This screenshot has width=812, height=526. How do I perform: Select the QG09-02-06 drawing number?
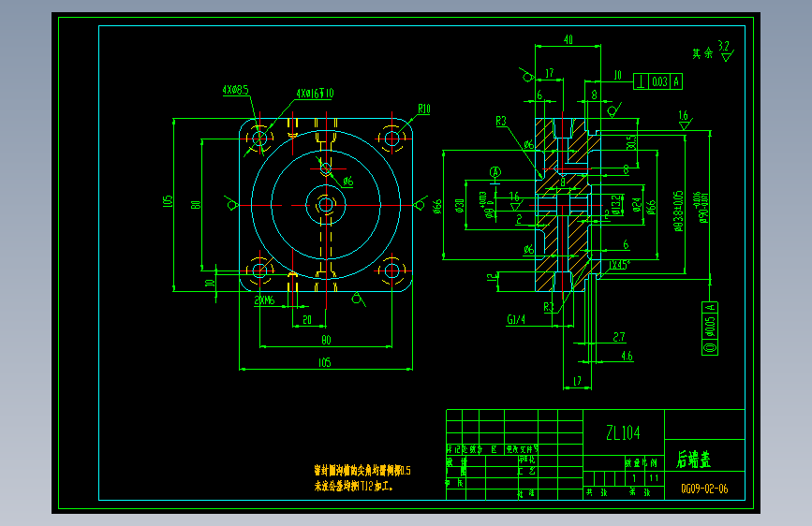[x=704, y=489]
